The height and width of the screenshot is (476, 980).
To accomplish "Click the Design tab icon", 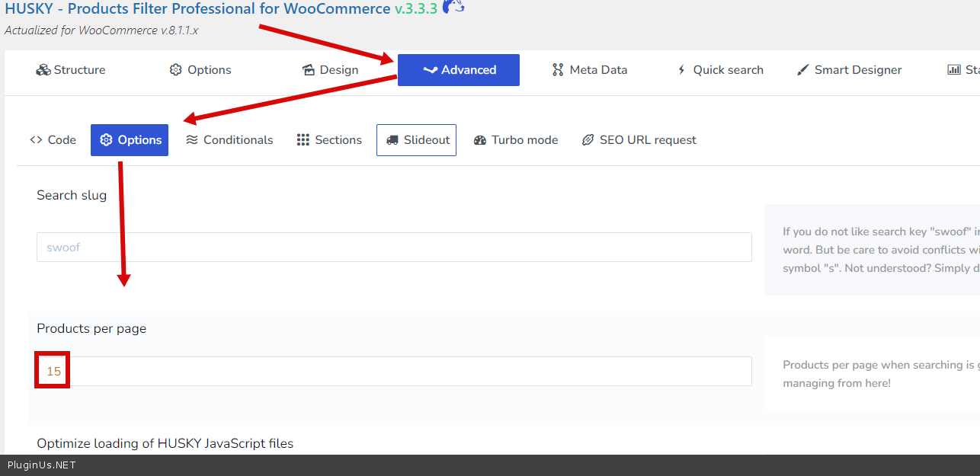I will [309, 70].
